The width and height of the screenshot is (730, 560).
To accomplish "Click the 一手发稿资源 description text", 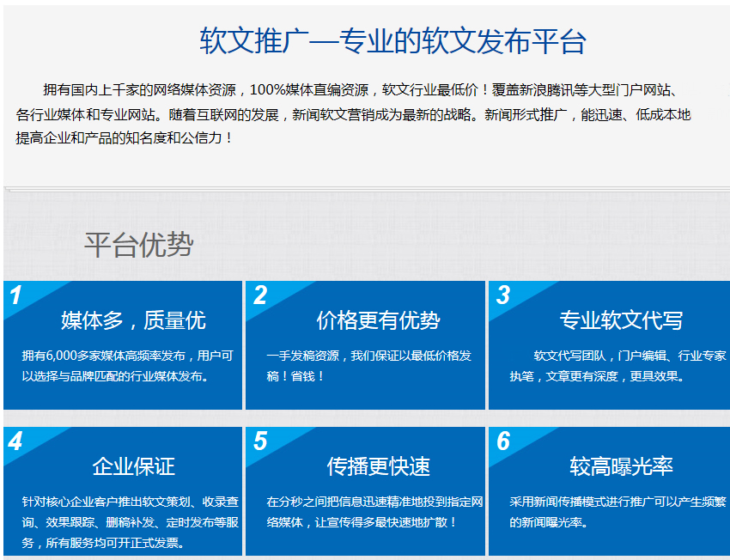I will click(x=368, y=365).
